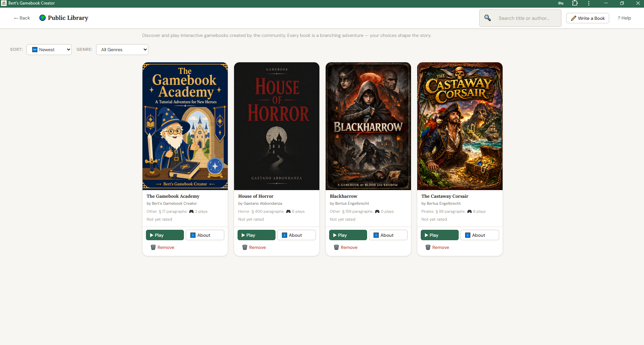The width and height of the screenshot is (644, 345).
Task: Open the Genre dropdown showing All Genres
Action: [x=122, y=49]
